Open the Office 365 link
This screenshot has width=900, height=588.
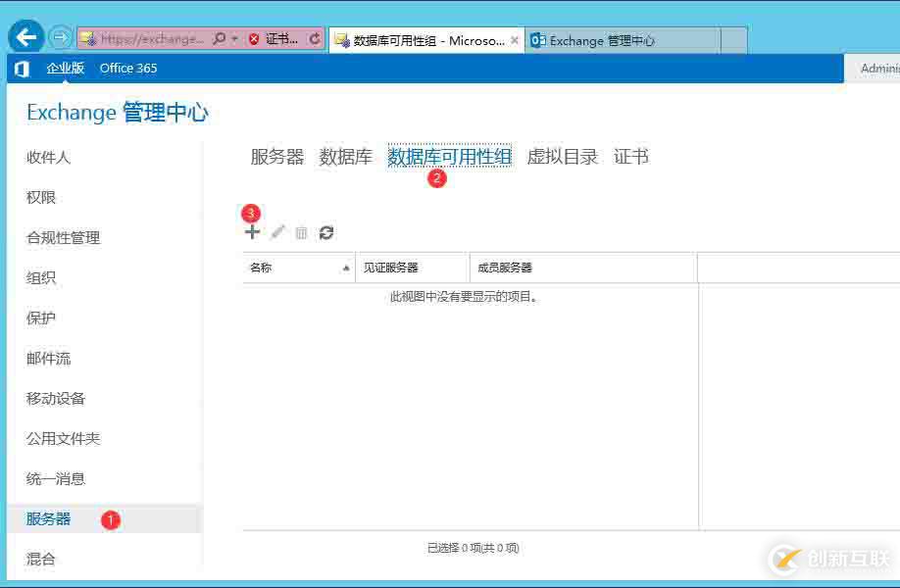point(128,68)
